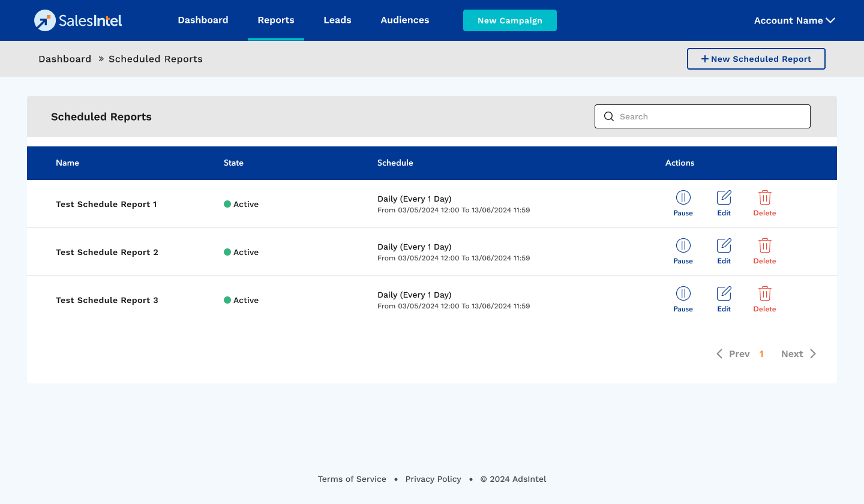Expand the Account Name dropdown
The image size is (864, 504).
pyautogui.click(x=794, y=20)
